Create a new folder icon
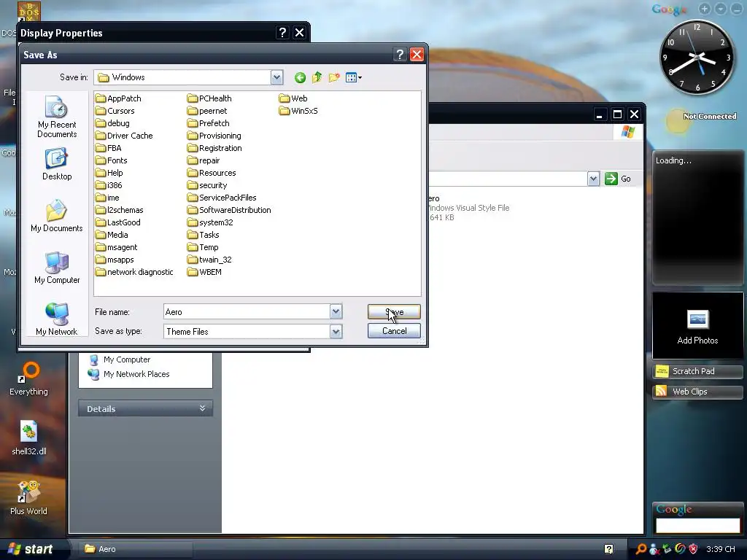This screenshot has width=747, height=560. (334, 77)
